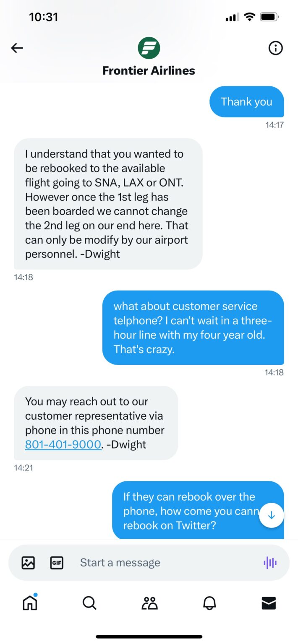The width and height of the screenshot is (298, 644).
Task: Open the Communities tab
Action: tap(149, 603)
